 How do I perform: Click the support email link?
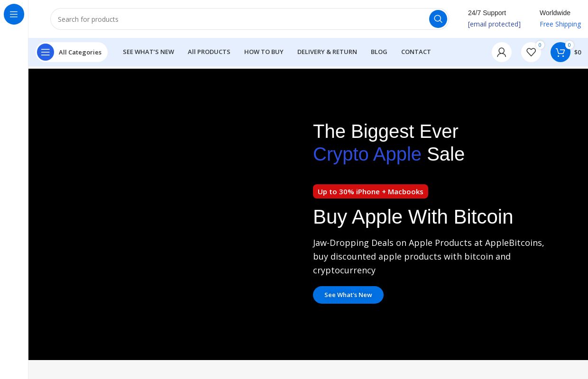(494, 24)
